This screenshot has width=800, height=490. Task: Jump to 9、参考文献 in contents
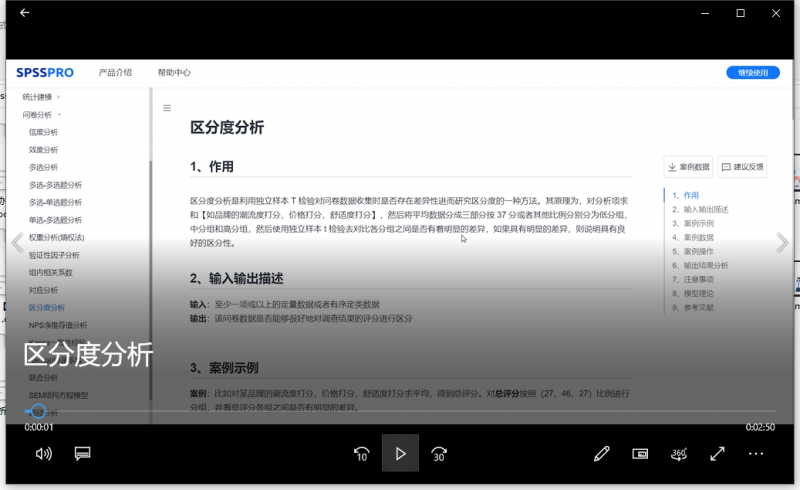[x=693, y=308]
